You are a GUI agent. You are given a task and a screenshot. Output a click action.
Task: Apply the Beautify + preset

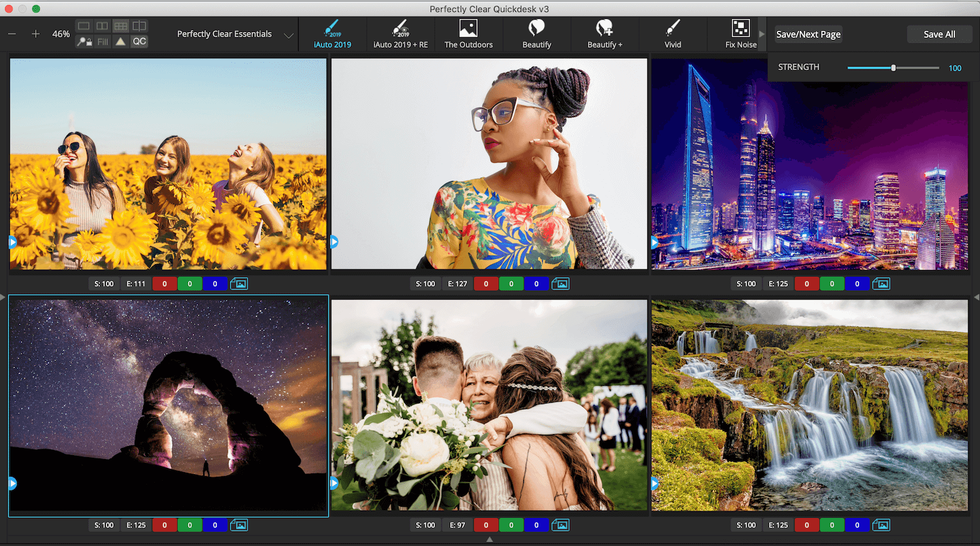[604, 34]
